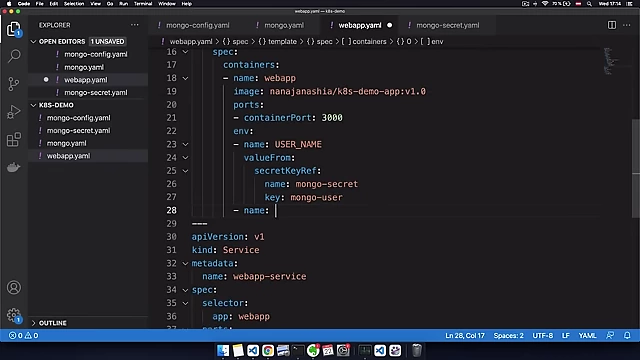Open the Explorer panel ellipsis menu
The image size is (640, 360).
point(134,25)
